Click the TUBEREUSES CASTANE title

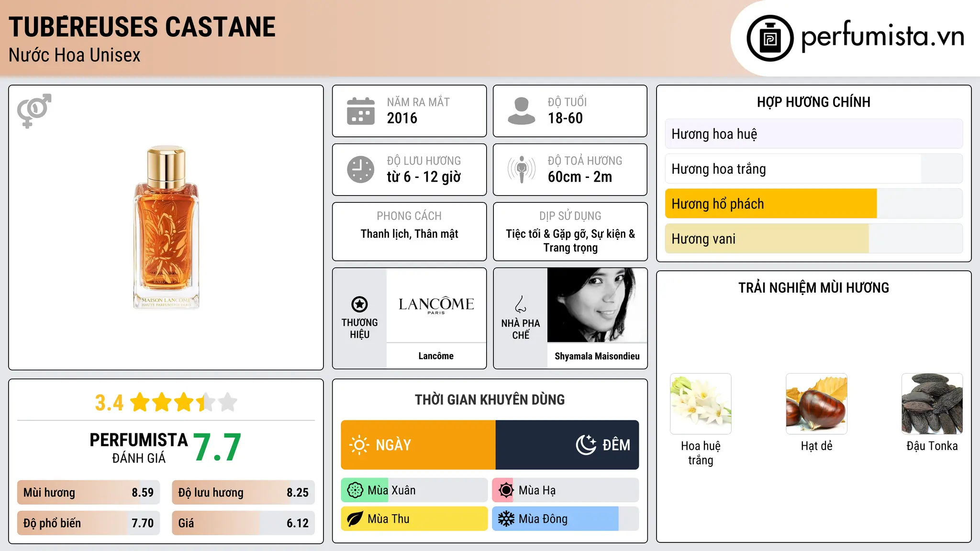(142, 27)
